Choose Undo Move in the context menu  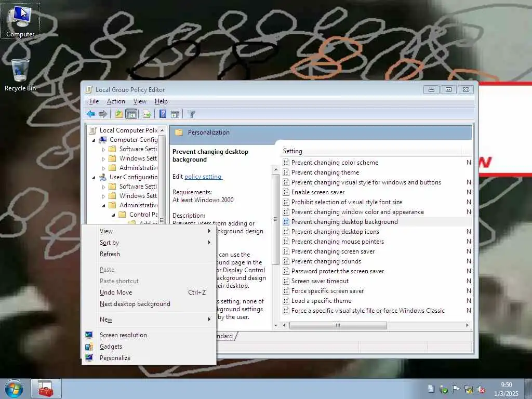pos(149,292)
